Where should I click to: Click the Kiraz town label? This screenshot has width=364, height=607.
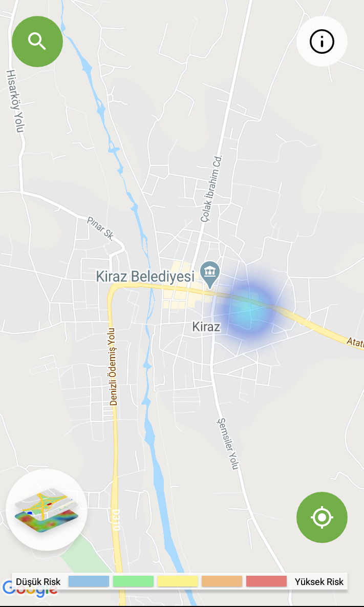pos(206,327)
